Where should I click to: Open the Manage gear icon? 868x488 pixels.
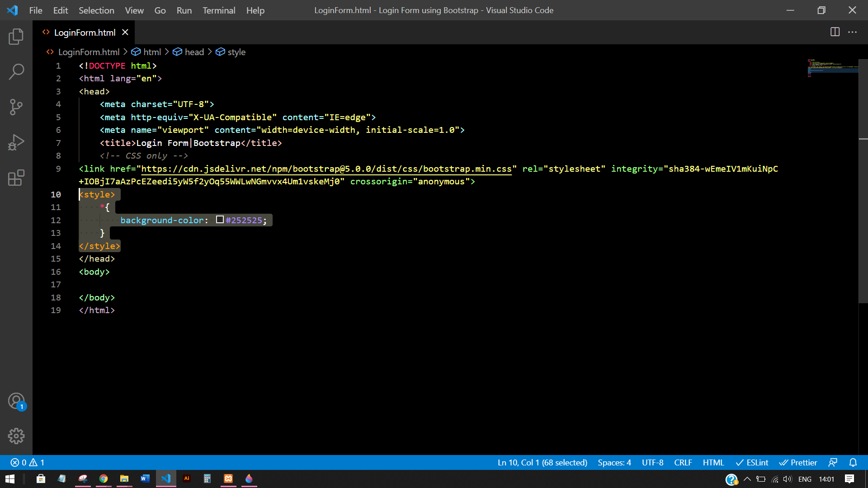tap(16, 436)
